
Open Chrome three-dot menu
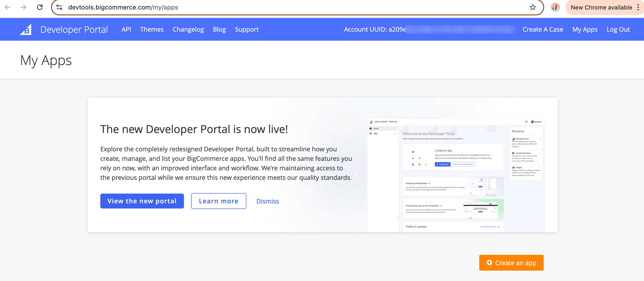638,7
